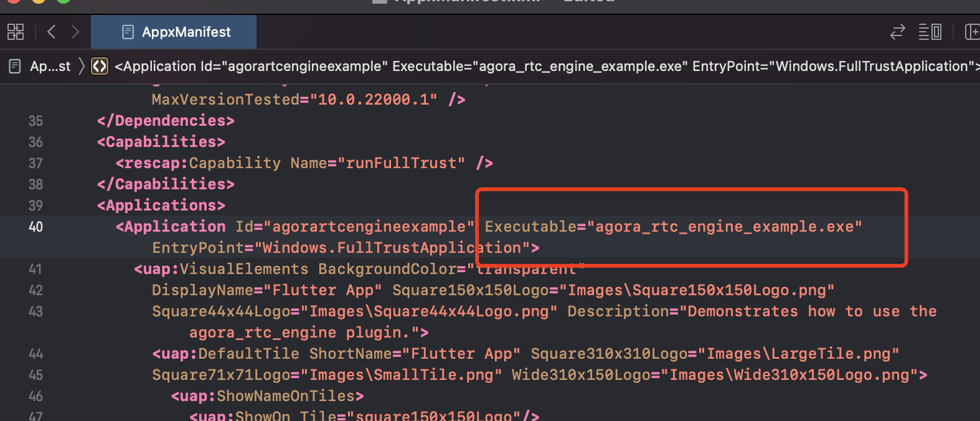
Task: Toggle the code review swap arrows
Action: coord(897,32)
